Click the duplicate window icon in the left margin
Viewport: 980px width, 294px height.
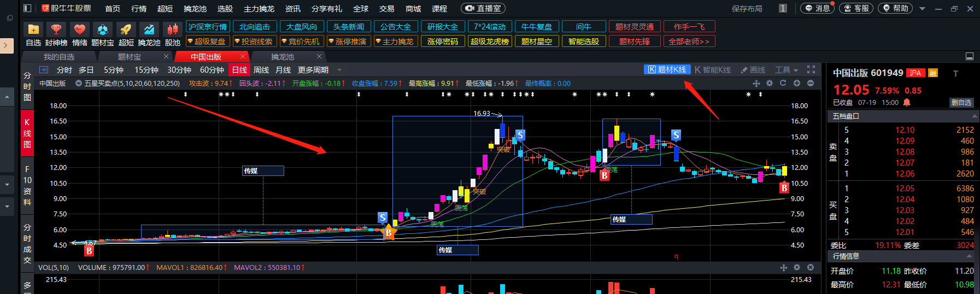tap(9, 18)
